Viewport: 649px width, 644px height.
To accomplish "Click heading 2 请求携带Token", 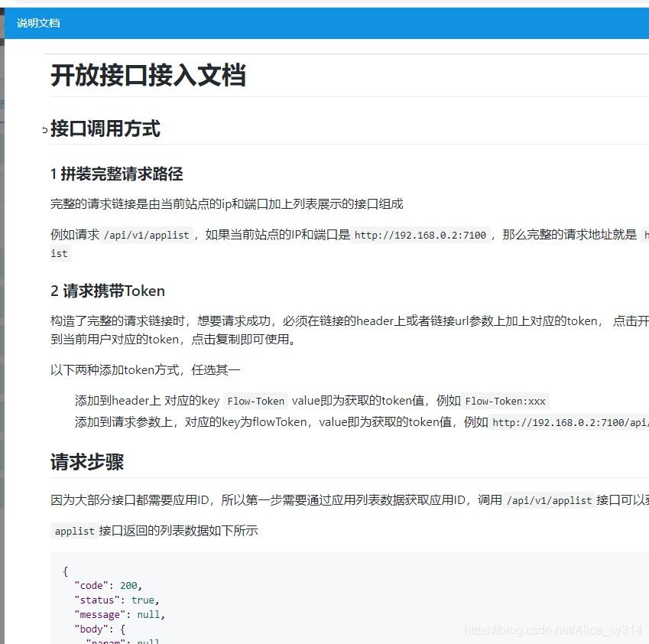I will coord(108,291).
